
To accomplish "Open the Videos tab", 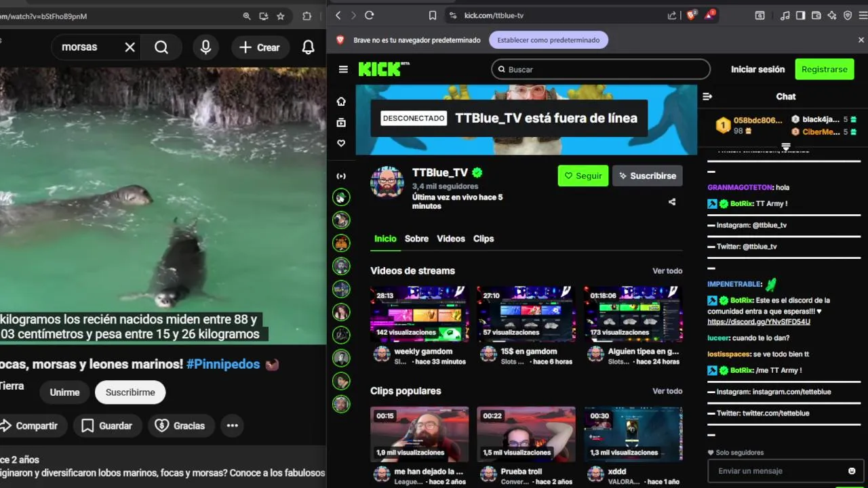I will (x=451, y=239).
